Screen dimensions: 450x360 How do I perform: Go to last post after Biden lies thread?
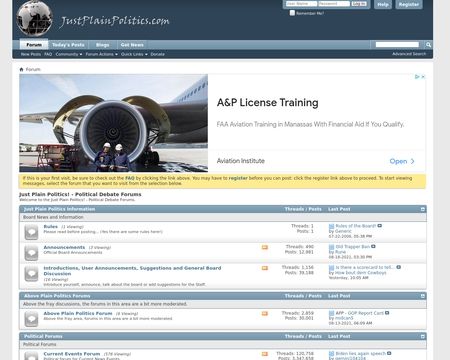pyautogui.click(x=389, y=353)
